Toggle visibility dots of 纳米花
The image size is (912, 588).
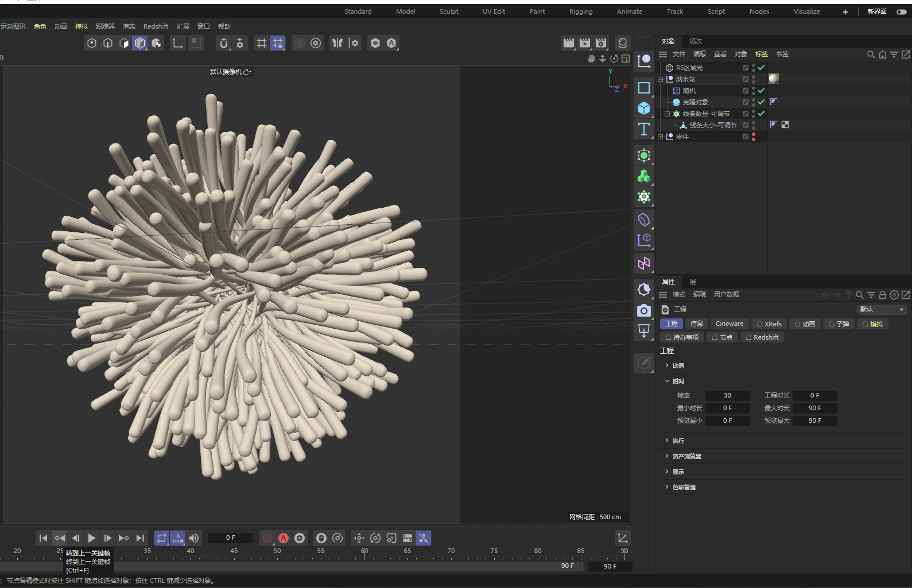pos(754,79)
